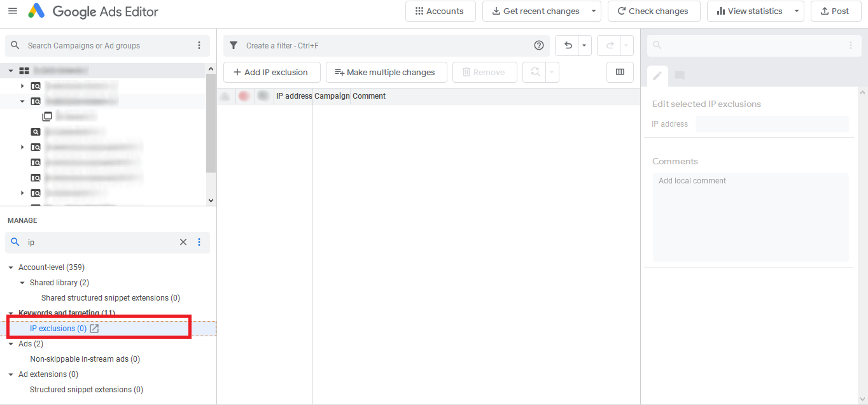
Task: Clear the Manage search with X icon
Action: coord(183,242)
